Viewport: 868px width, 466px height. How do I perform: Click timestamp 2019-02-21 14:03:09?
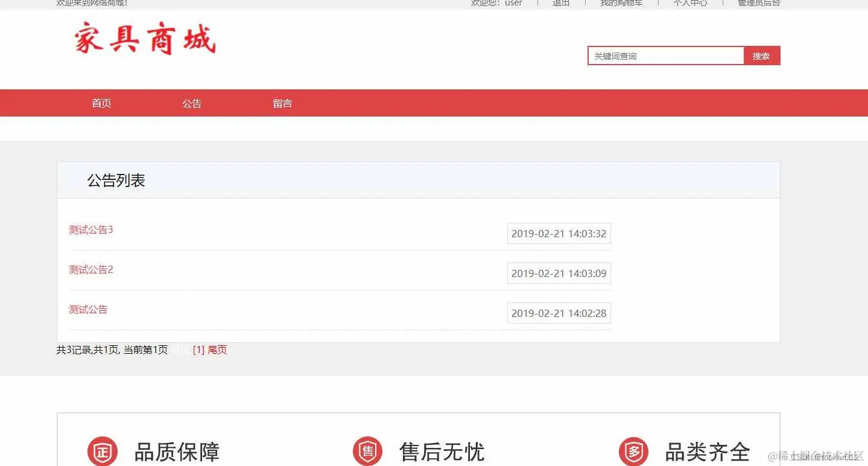[x=559, y=273]
